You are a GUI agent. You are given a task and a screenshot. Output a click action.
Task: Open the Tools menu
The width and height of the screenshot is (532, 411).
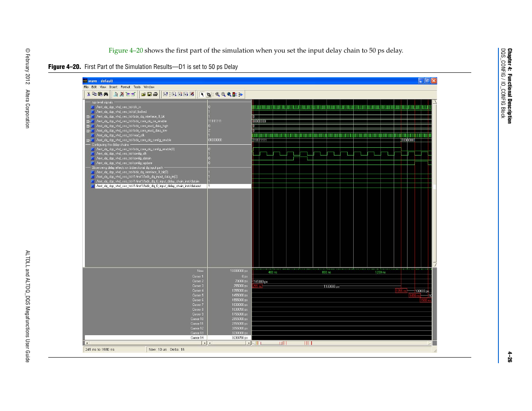tap(137, 87)
